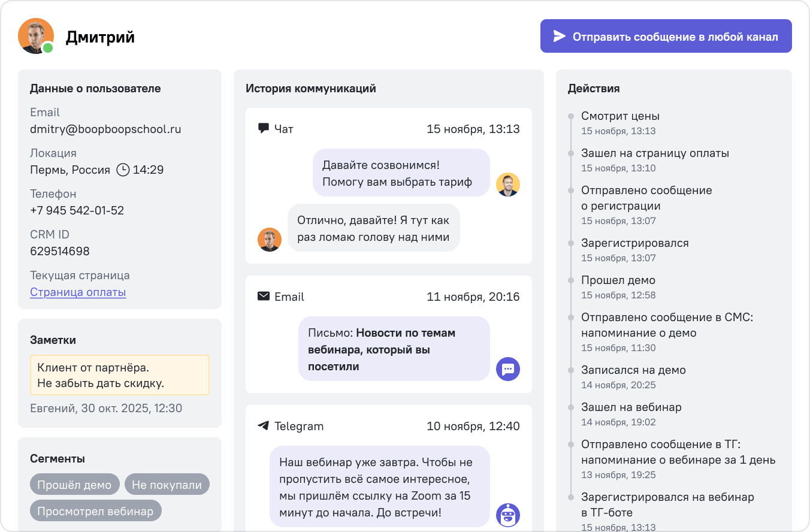
Task: Click action 'Отправлено сообщение в ТГ'
Action: 678,452
